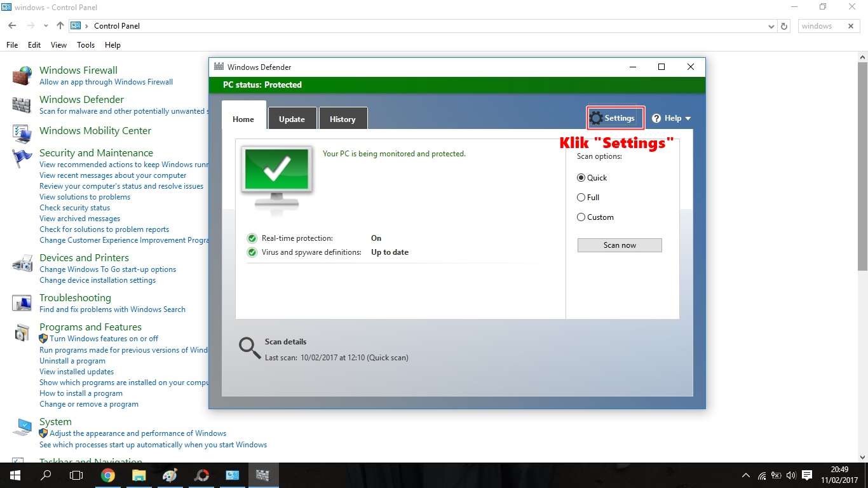Open the Windows Firewall heading link

(78, 71)
